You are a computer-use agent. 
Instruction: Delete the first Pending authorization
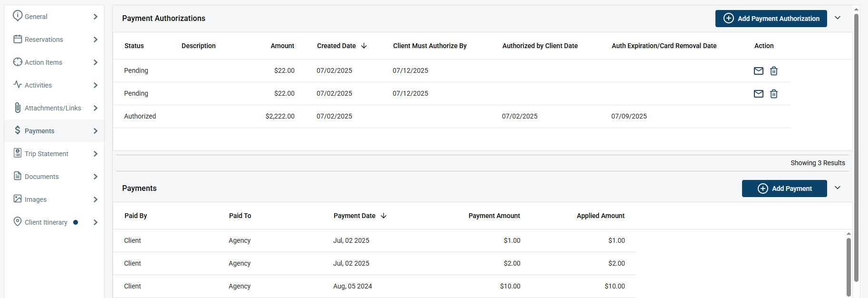click(774, 71)
